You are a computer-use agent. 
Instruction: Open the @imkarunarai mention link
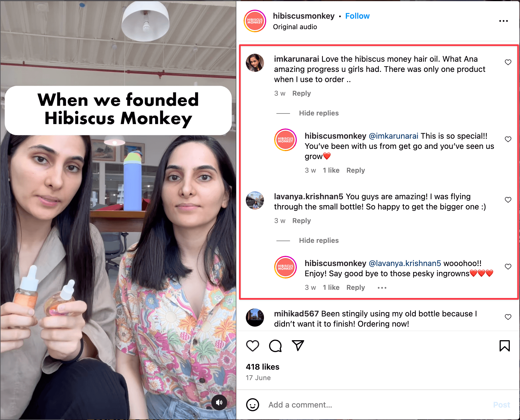click(x=393, y=136)
